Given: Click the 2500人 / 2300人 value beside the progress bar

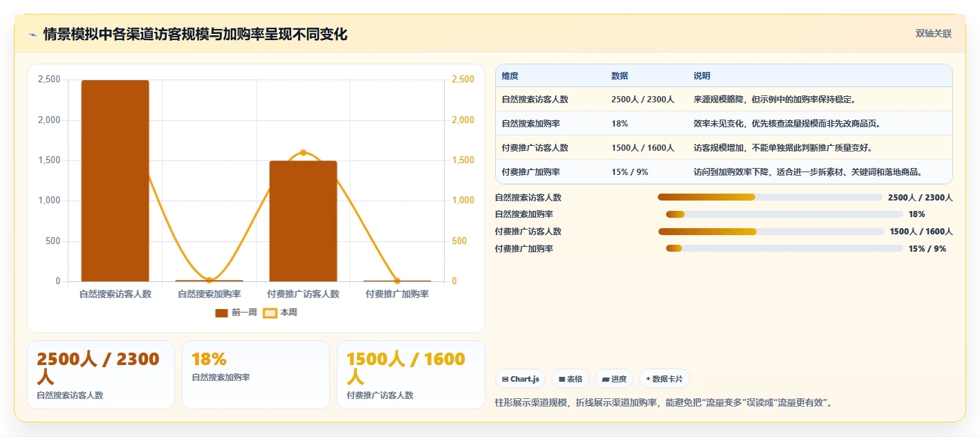Looking at the screenshot, I should (x=920, y=198).
